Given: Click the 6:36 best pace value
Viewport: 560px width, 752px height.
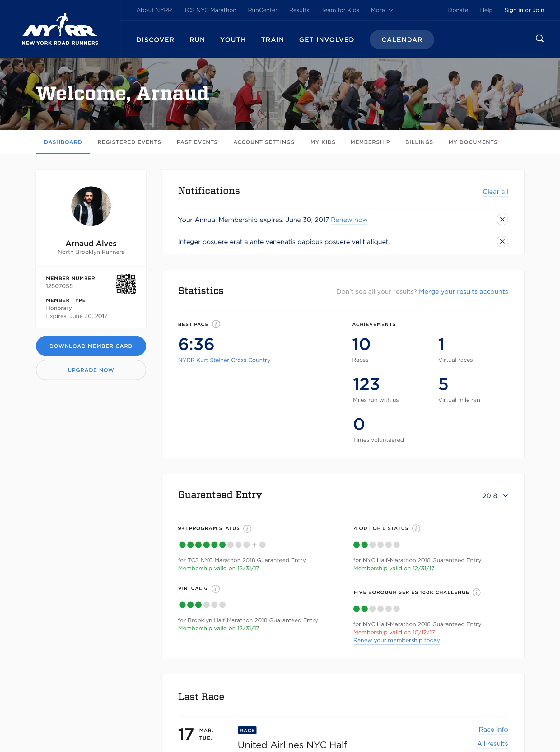Looking at the screenshot, I should (x=196, y=344).
